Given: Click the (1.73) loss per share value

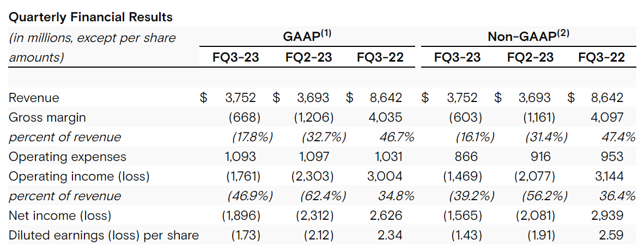Looking at the screenshot, I should click(242, 235).
